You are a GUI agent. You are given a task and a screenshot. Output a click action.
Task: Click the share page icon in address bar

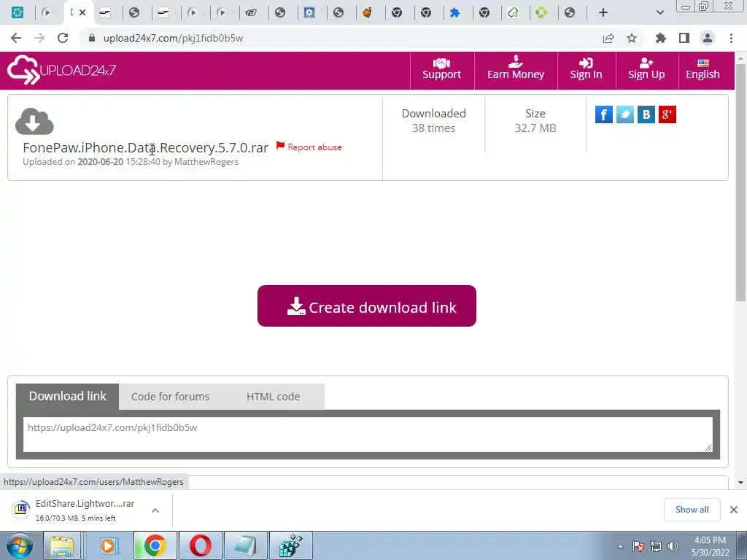(x=608, y=38)
